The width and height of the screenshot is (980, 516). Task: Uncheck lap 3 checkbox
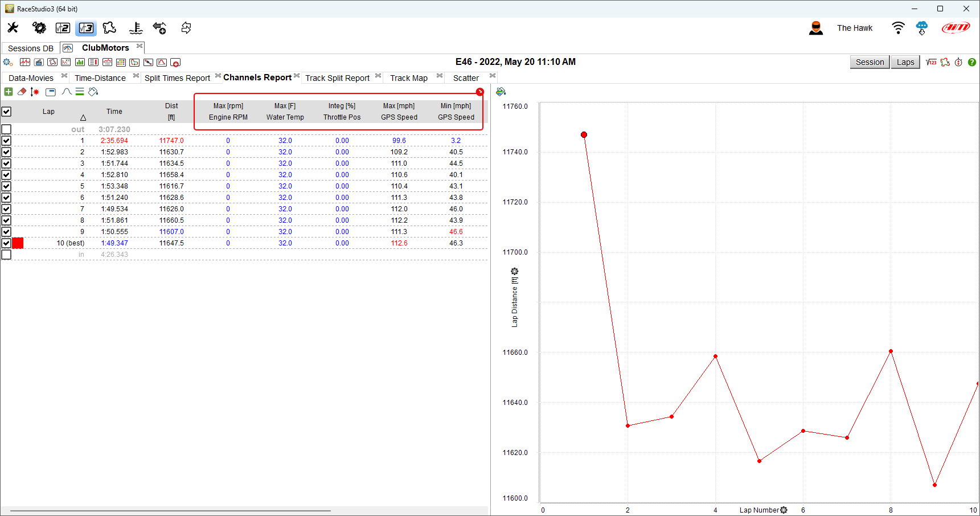click(x=6, y=163)
